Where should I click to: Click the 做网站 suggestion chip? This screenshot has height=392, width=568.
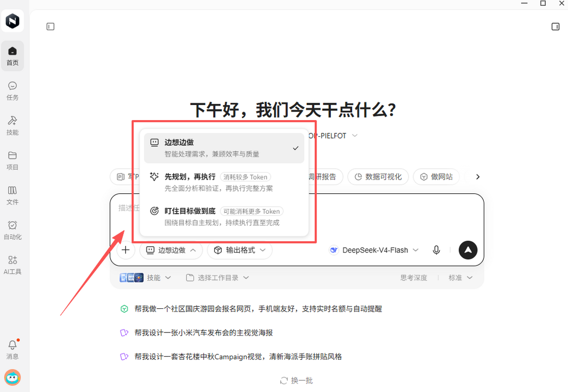[436, 177]
